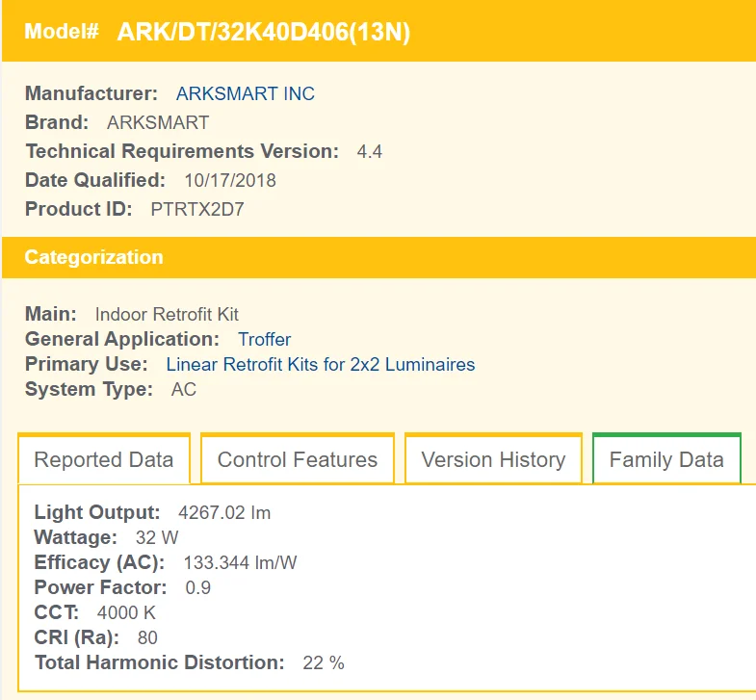Click the Efficacy value 133.344 lm/W

click(240, 562)
